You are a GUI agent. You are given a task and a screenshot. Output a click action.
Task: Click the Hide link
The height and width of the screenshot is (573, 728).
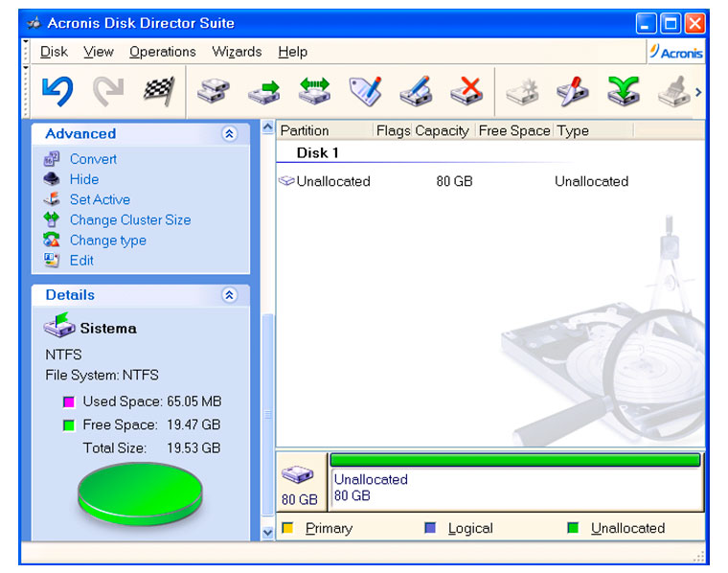[x=84, y=179]
